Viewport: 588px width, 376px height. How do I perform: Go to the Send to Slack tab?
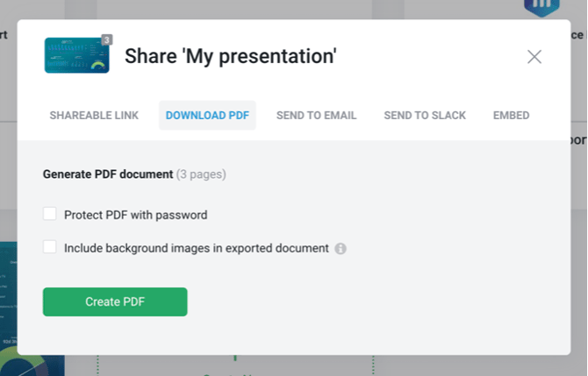coord(425,116)
